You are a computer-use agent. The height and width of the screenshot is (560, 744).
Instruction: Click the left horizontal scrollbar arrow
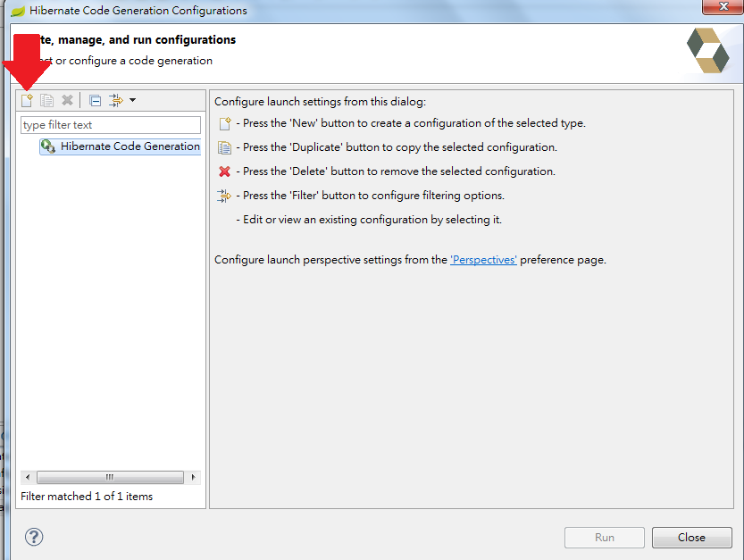pyautogui.click(x=28, y=477)
